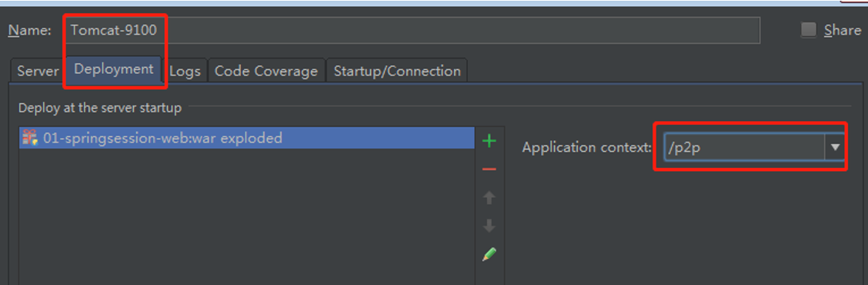
Task: Open the Logs tab
Action: point(185,71)
